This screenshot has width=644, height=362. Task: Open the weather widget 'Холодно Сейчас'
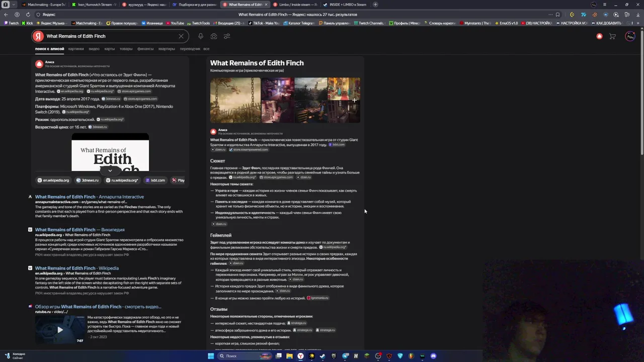[14, 355]
